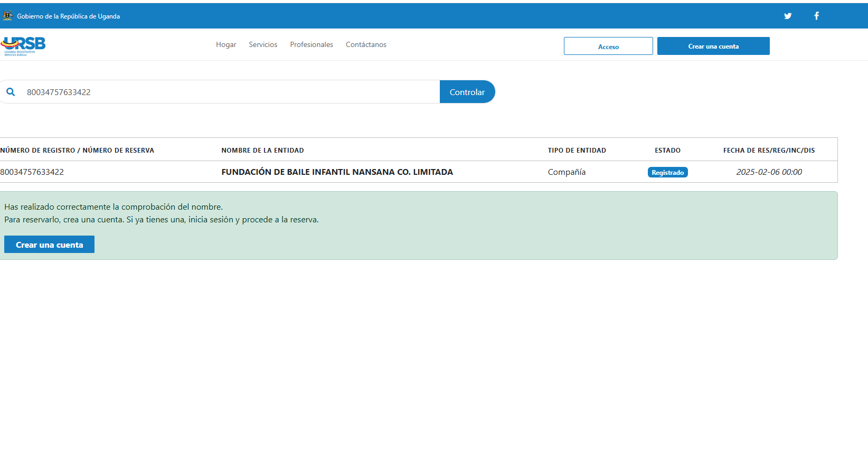
Task: Click the blue Registrado status badge
Action: pyautogui.click(x=667, y=172)
